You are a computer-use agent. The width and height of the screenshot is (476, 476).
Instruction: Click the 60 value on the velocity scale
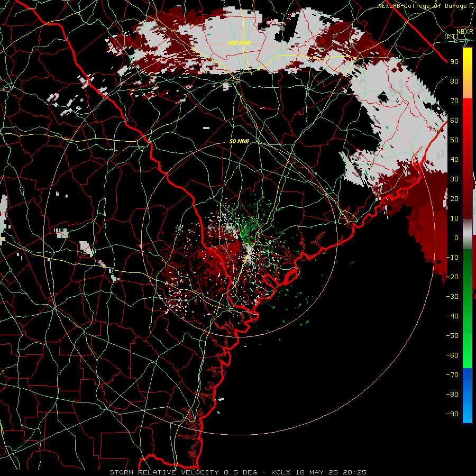click(x=454, y=121)
